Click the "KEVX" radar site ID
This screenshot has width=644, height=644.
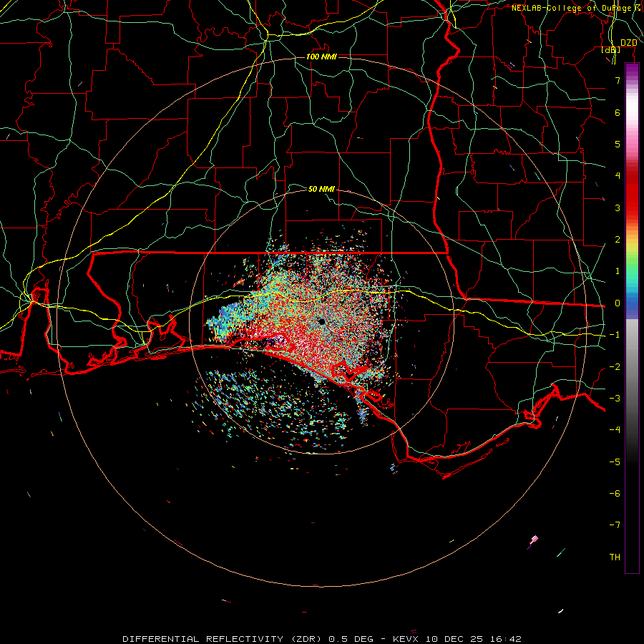[x=406, y=639]
